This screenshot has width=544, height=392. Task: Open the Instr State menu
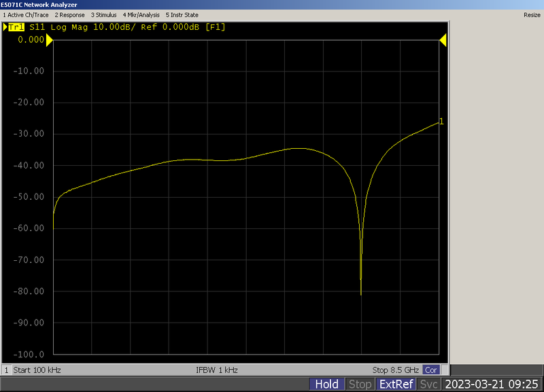[x=182, y=15]
